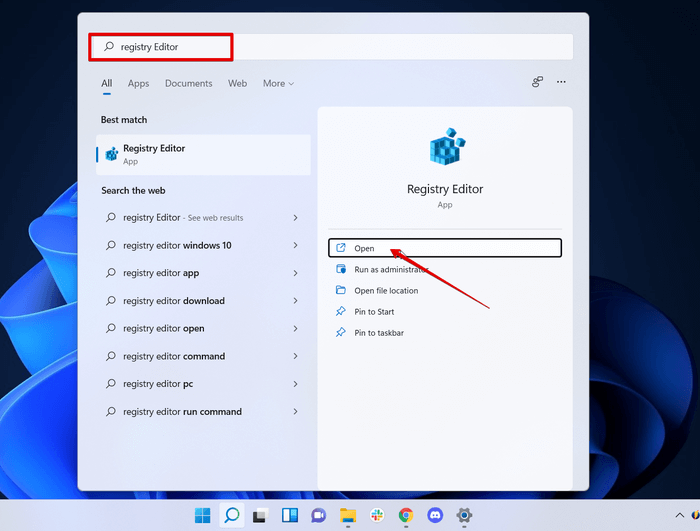The image size is (700, 531).
Task: Click the Search icon on the taskbar
Action: click(232, 515)
